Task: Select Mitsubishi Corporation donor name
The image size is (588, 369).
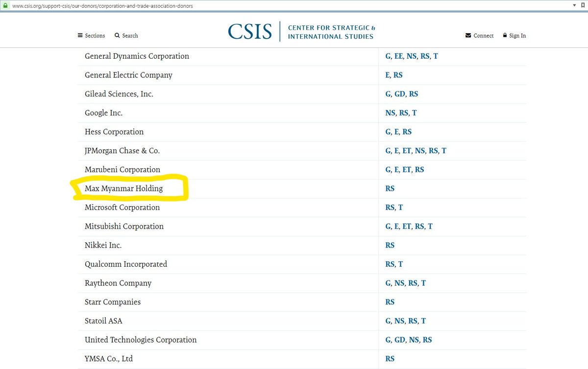Action: coord(124,227)
